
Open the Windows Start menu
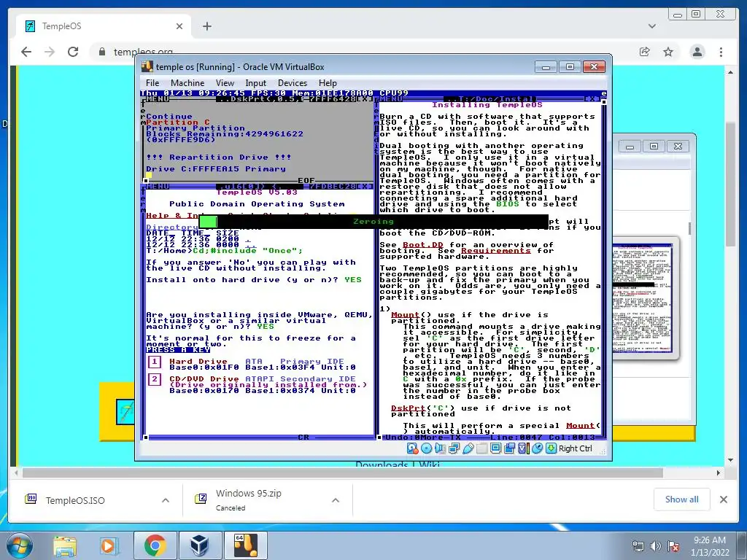(x=20, y=545)
